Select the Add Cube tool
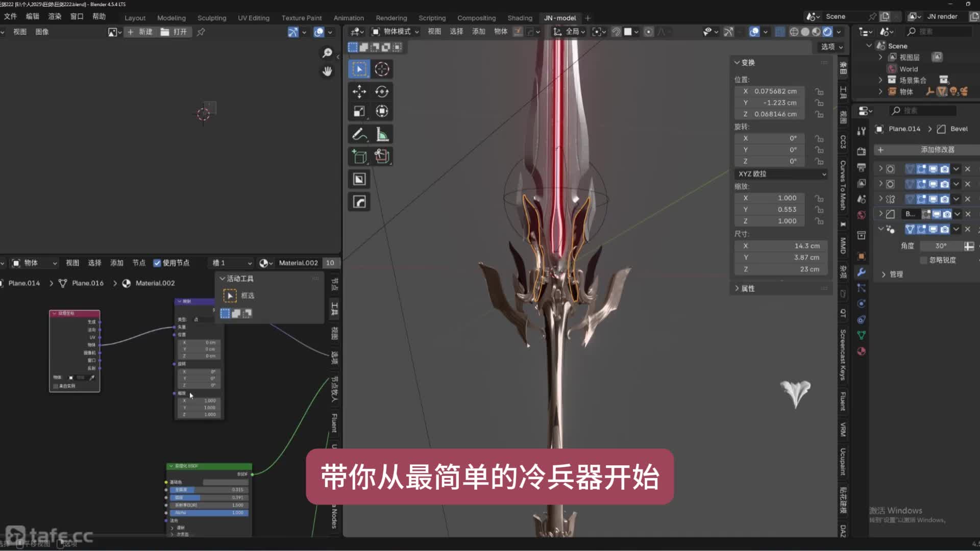 point(359,157)
